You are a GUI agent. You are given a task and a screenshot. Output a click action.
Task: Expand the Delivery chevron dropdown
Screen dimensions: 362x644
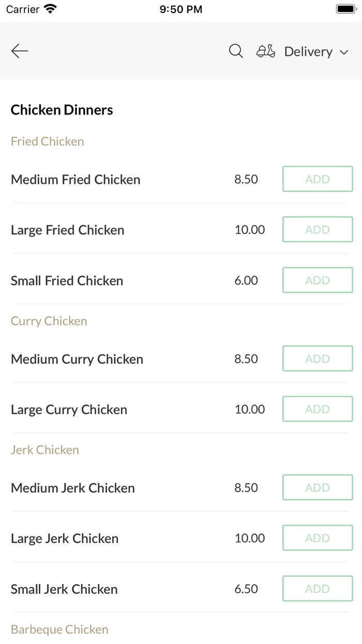pyautogui.click(x=344, y=52)
